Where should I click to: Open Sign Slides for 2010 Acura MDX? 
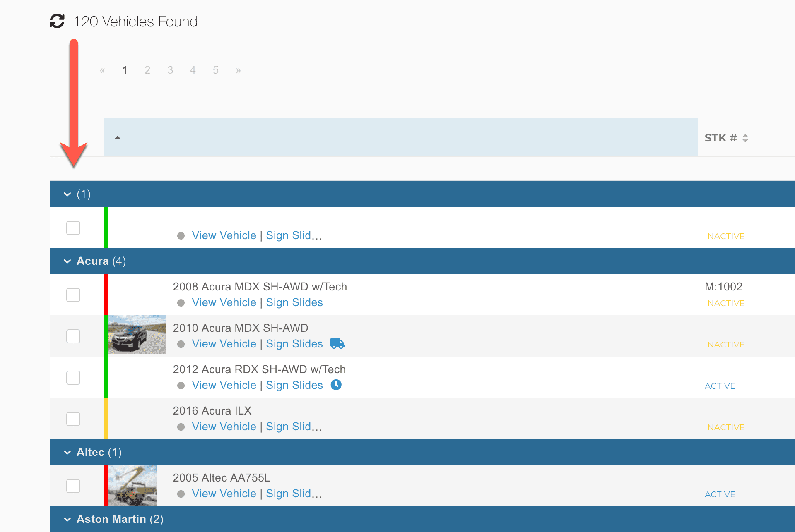tap(294, 344)
